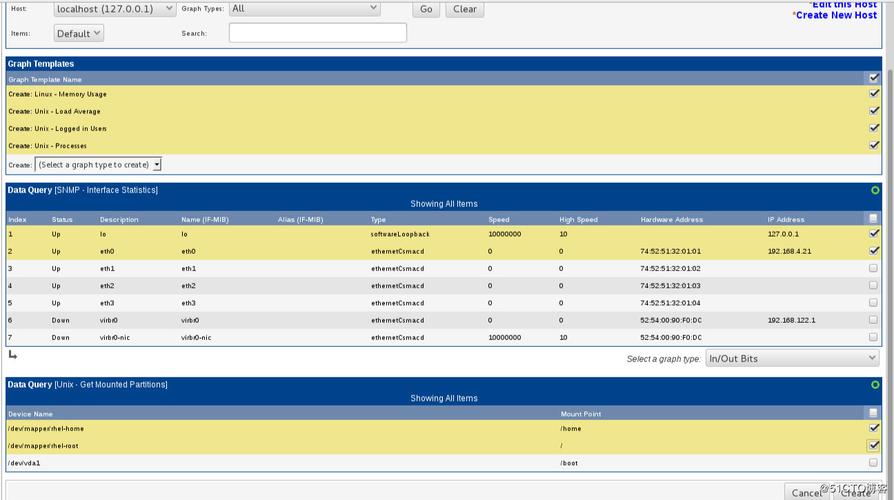Check the eth3 interface row
Viewport: 894px width, 500px height.
coord(873,302)
